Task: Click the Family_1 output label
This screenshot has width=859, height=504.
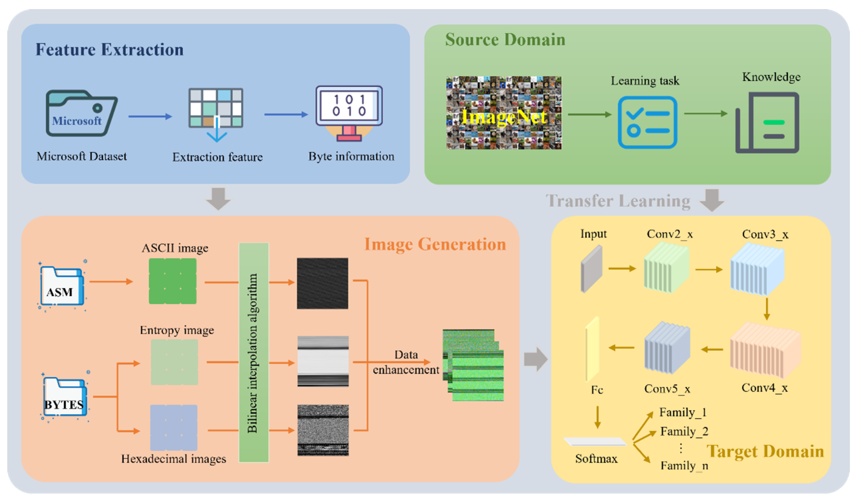Action: [683, 412]
